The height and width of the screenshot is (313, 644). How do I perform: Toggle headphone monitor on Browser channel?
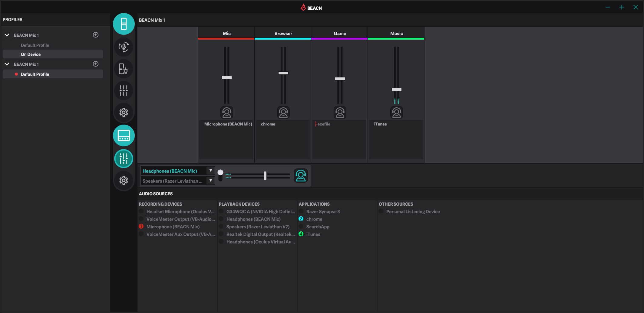click(283, 112)
